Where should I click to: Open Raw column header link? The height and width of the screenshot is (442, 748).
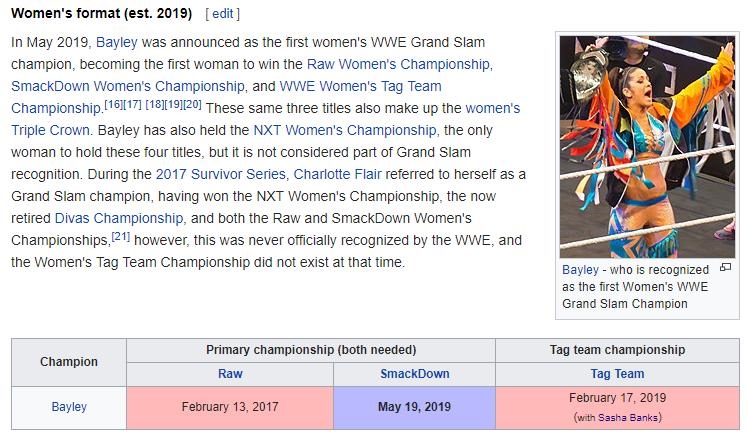point(230,373)
